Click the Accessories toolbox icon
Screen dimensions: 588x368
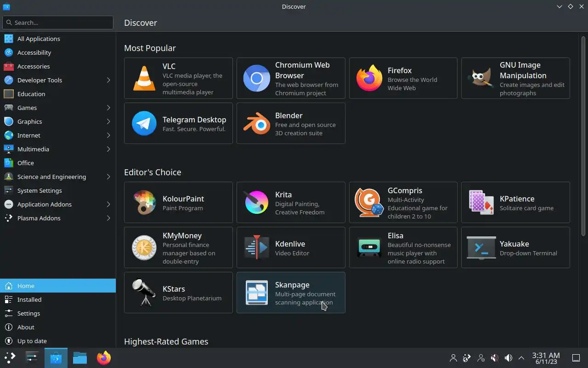(8, 66)
